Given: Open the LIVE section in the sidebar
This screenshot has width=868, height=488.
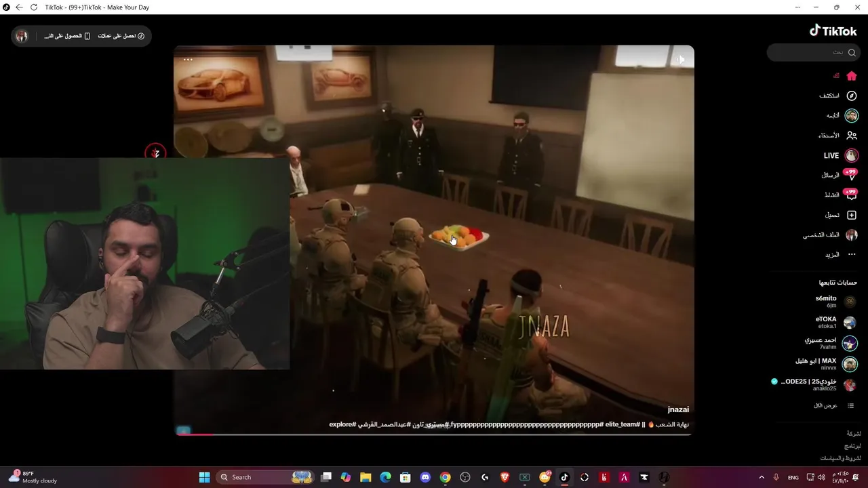Looking at the screenshot, I should (842, 155).
